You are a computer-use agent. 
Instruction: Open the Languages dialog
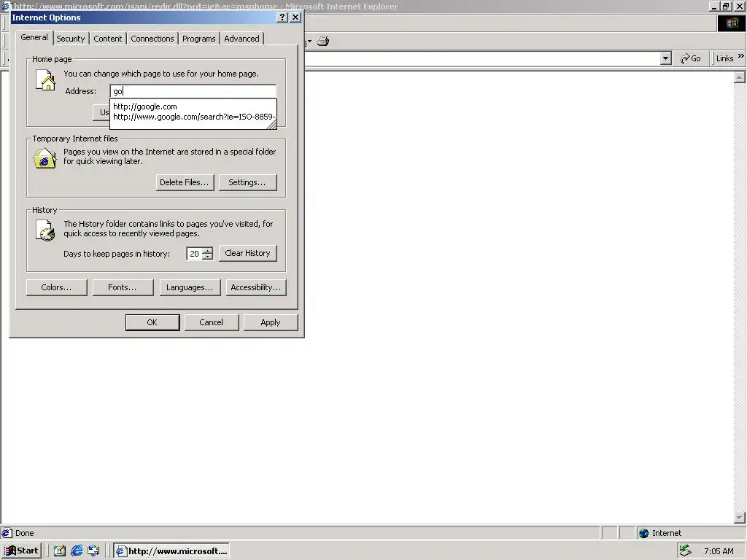190,287
